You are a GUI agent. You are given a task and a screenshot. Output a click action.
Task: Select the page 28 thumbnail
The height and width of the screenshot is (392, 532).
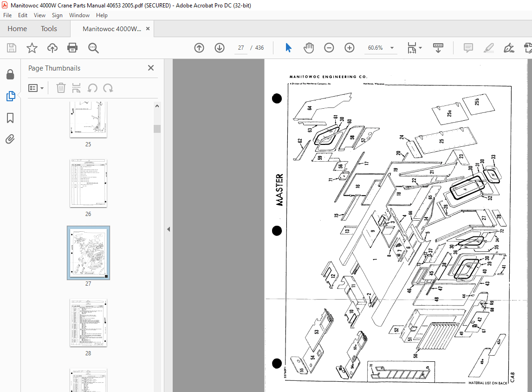pyautogui.click(x=88, y=323)
